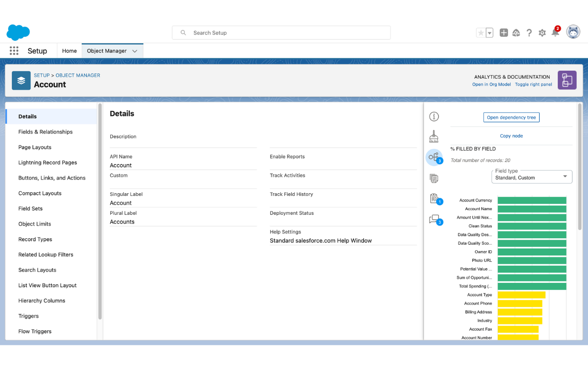Screen dimensions: 588x368
Task: Open the notifications bell
Action: [x=555, y=33]
